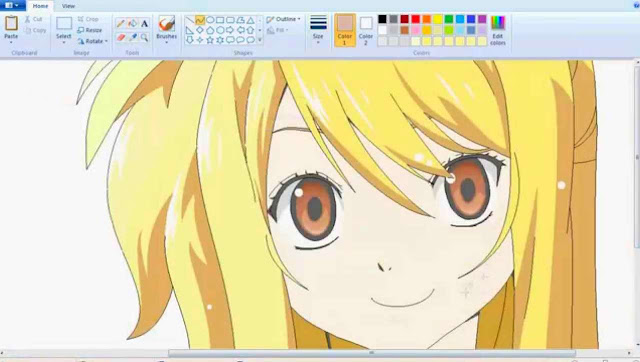Choose the Oval callout shape
The width and height of the screenshot is (640, 362).
pos(240,40)
